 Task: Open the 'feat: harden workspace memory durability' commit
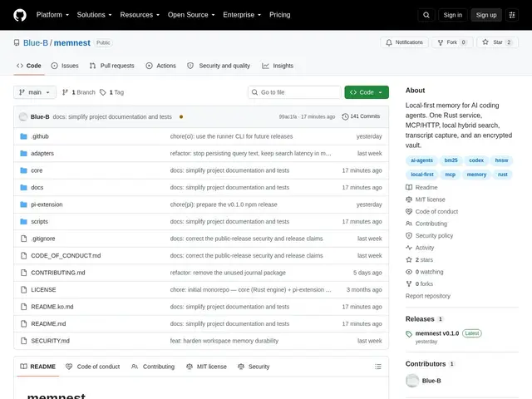tap(224, 341)
